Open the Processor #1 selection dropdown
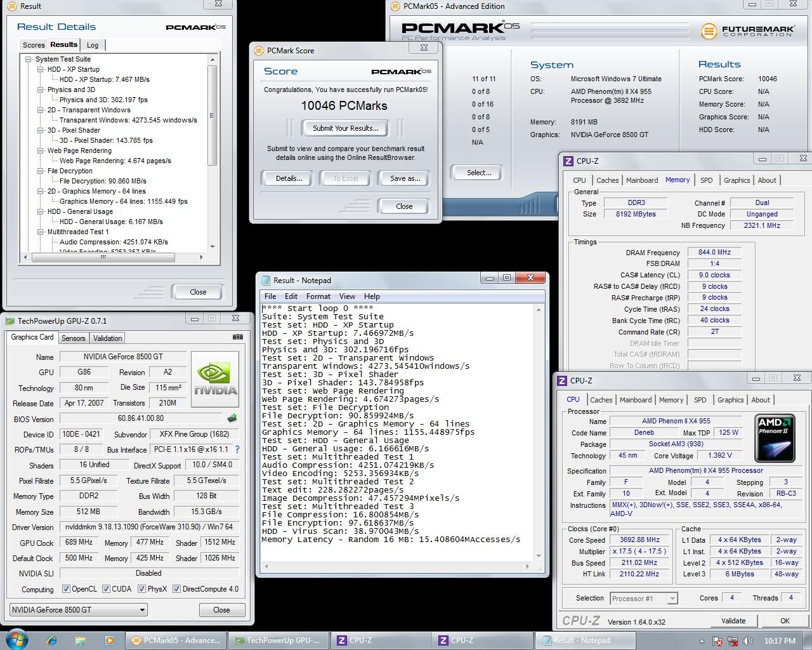 (x=643, y=599)
